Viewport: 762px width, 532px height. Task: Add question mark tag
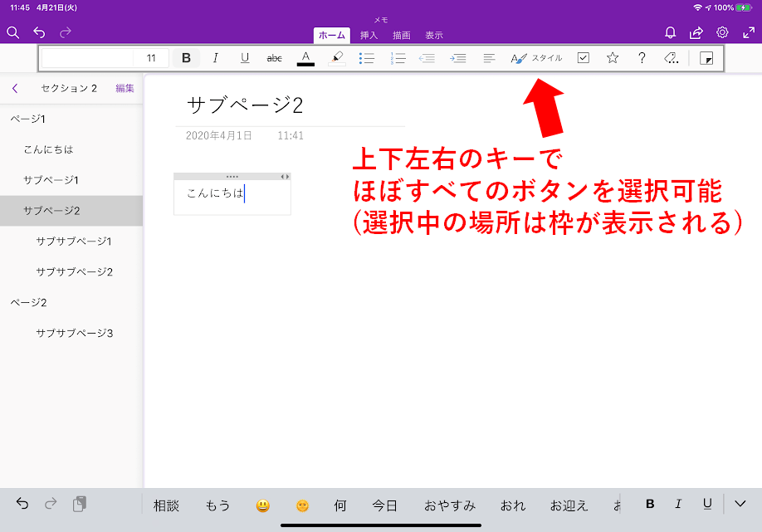click(x=642, y=58)
